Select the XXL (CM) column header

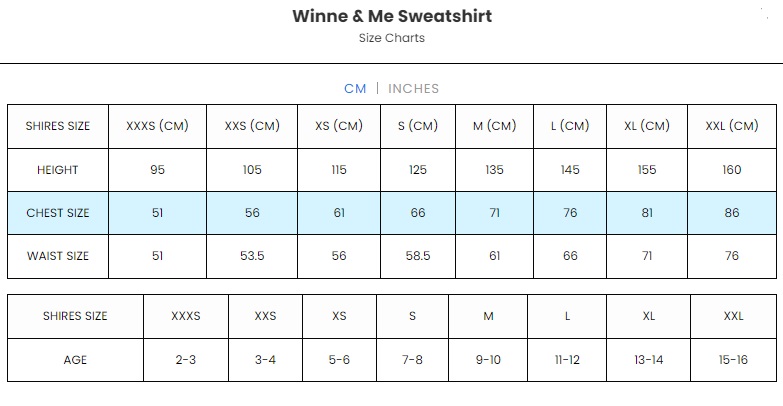coord(731,126)
